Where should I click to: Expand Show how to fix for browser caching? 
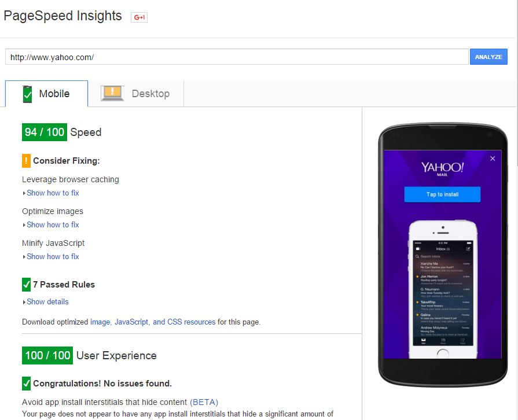coord(53,193)
